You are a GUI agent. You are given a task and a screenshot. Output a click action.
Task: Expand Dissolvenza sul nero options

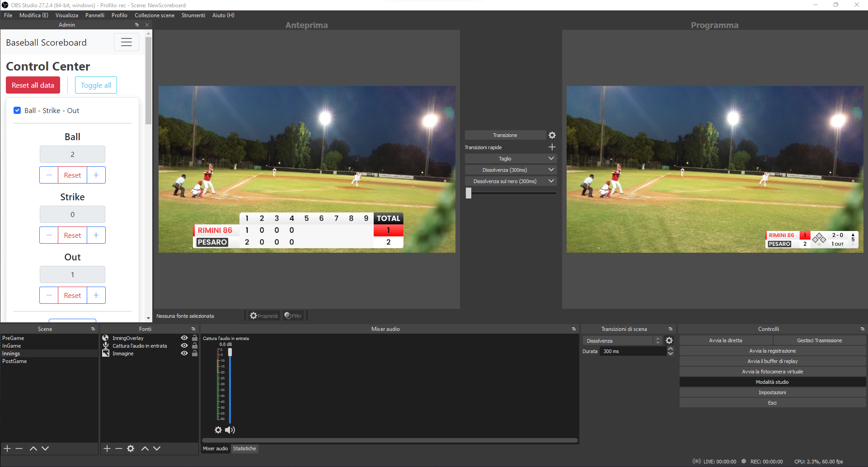click(x=551, y=181)
